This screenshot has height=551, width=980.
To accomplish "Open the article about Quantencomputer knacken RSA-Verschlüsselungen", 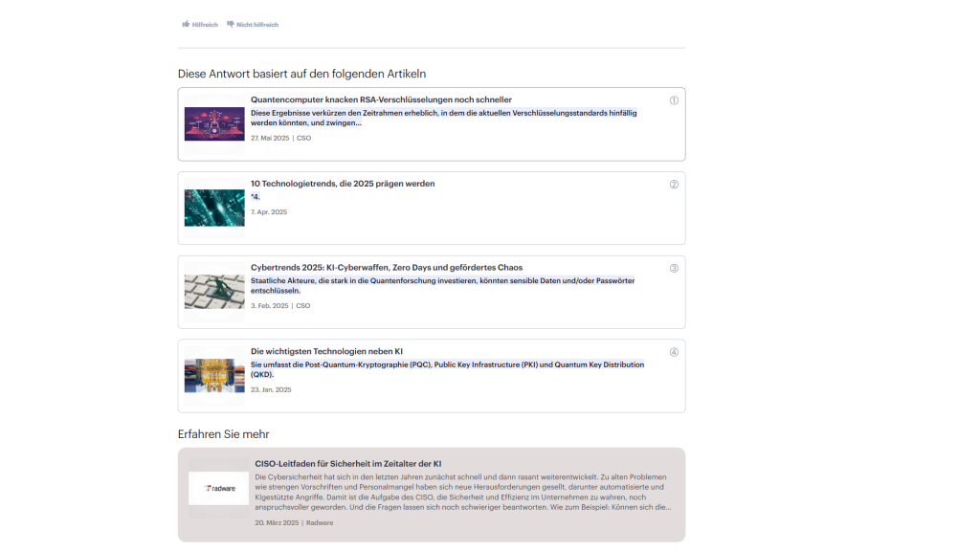I will pos(381,99).
